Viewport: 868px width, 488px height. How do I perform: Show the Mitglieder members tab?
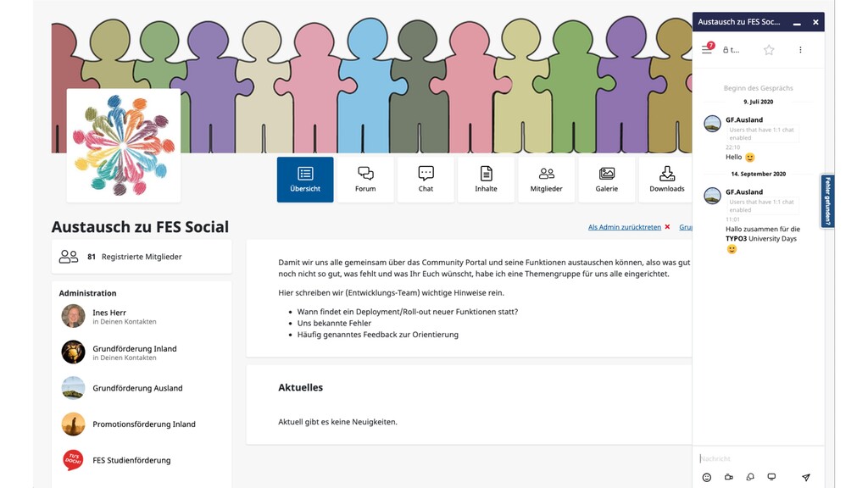coord(546,180)
